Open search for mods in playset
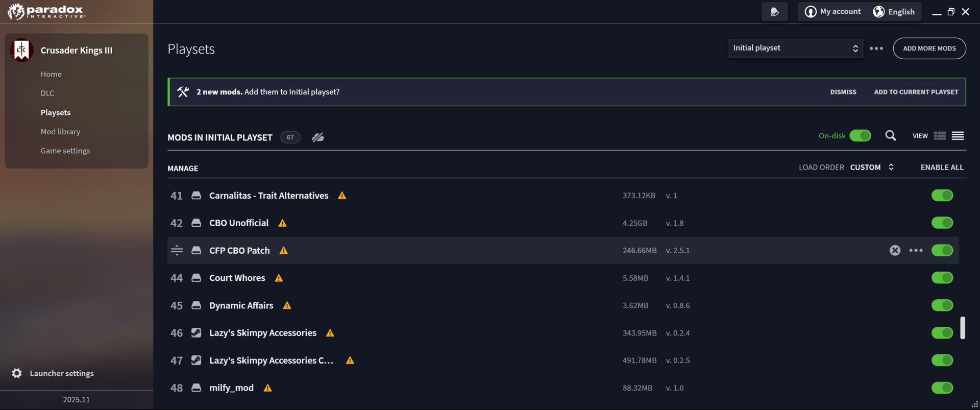 point(890,135)
